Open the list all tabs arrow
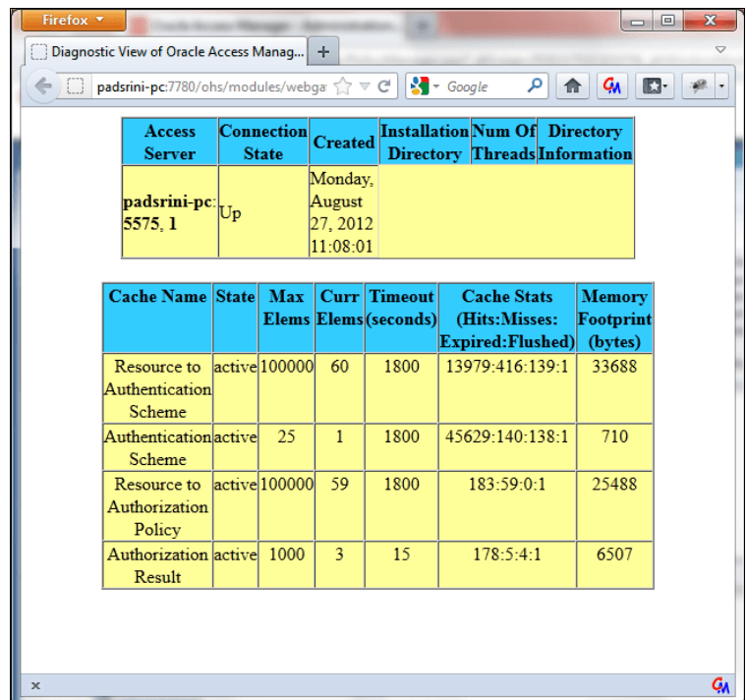The height and width of the screenshot is (700, 746). [x=720, y=49]
